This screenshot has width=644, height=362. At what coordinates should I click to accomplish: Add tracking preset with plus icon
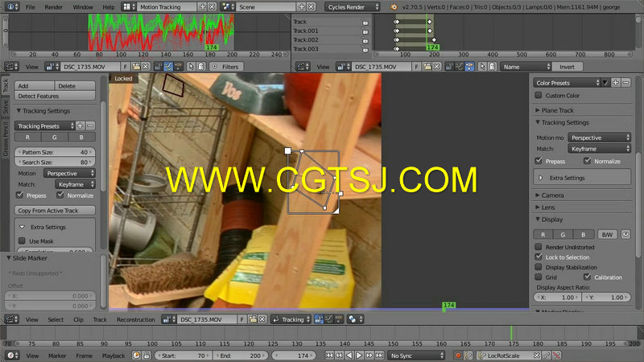(x=80, y=126)
